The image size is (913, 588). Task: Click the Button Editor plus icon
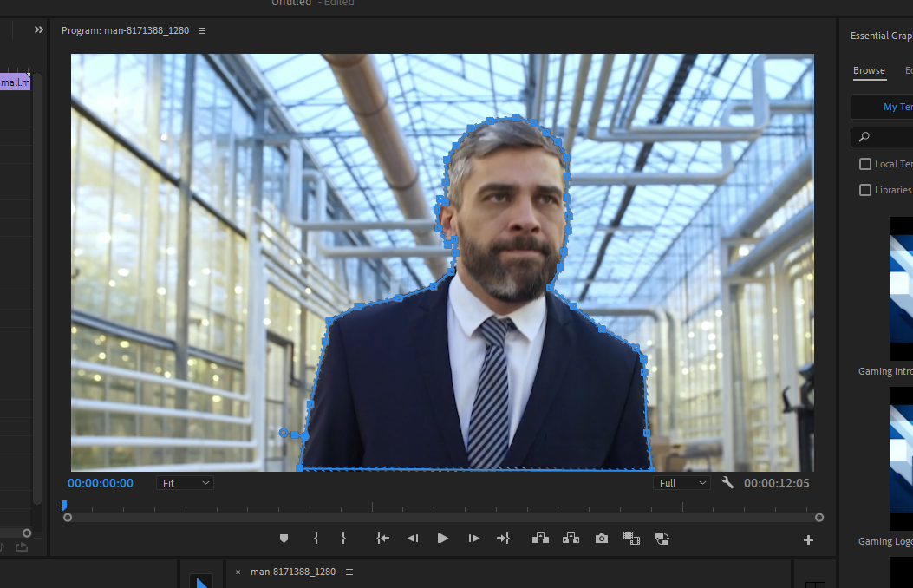point(807,538)
